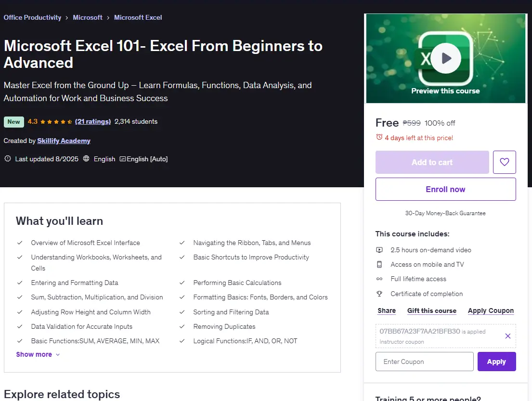Click checkmark beside Entering and Formatting Data
The width and height of the screenshot is (532, 401).
[x=20, y=283]
